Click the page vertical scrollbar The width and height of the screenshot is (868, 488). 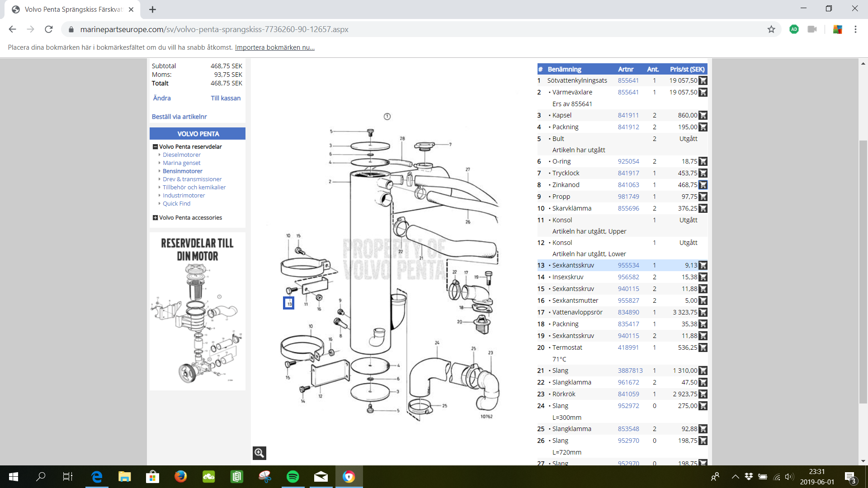click(x=863, y=271)
